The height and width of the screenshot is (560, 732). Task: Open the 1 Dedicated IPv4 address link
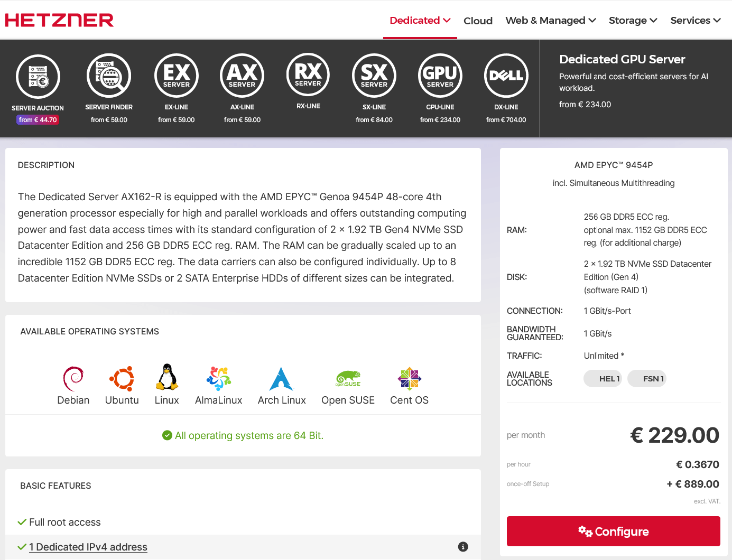pos(88,547)
